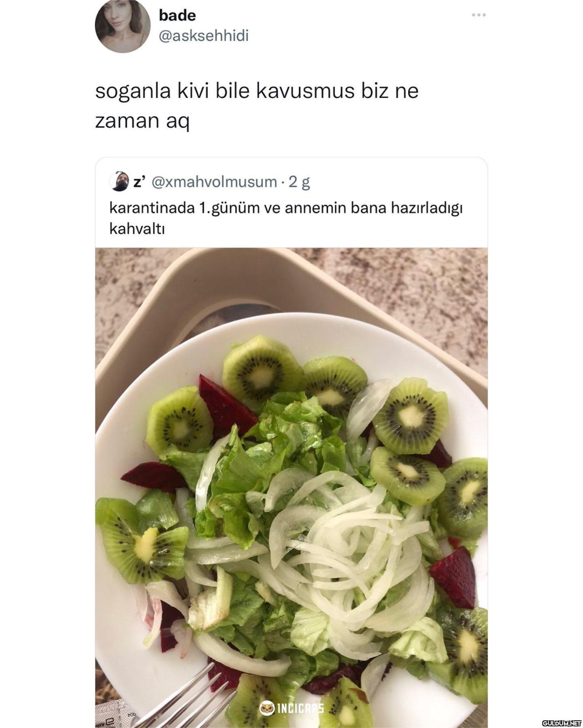
Task: Click the display name bade
Action: 177,15
